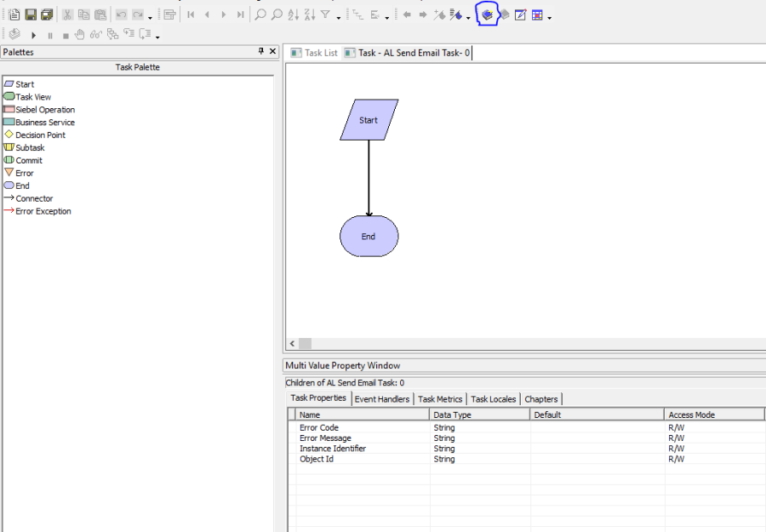Close the Palettes panel
Image resolution: width=766 pixels, height=532 pixels.
[272, 51]
